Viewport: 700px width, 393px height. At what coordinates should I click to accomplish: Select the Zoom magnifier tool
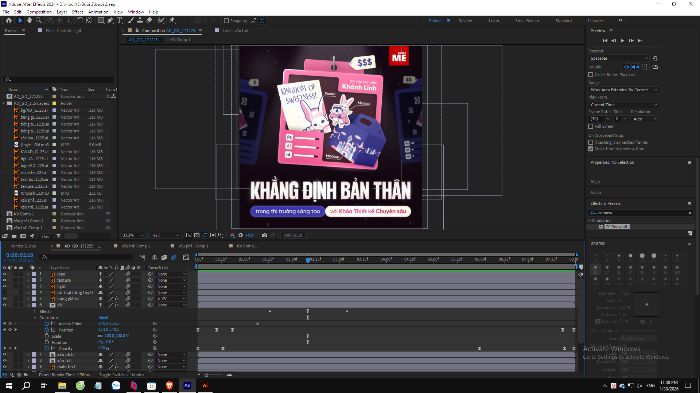pyautogui.click(x=39, y=21)
